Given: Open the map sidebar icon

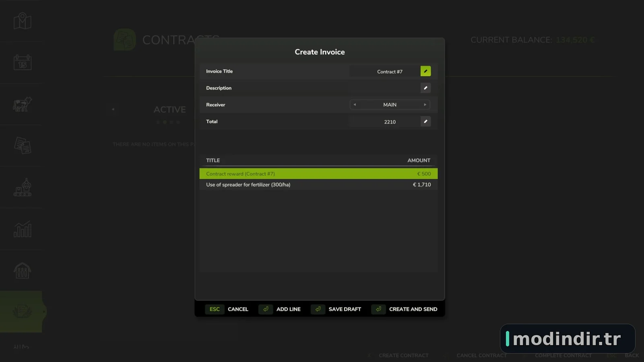Looking at the screenshot, I should [x=22, y=21].
